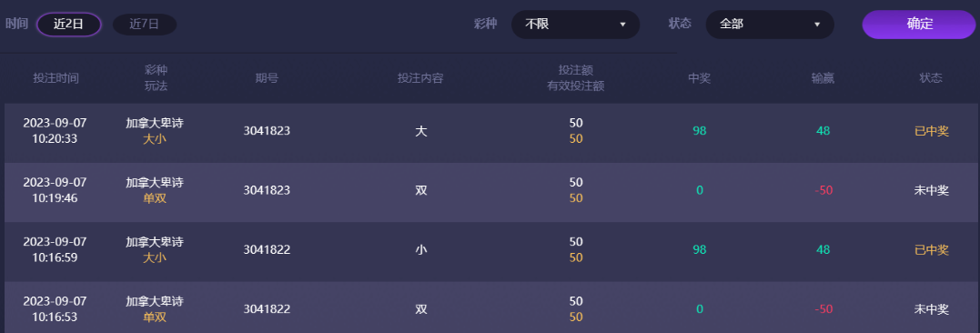Click the 输赢 column header

823,78
